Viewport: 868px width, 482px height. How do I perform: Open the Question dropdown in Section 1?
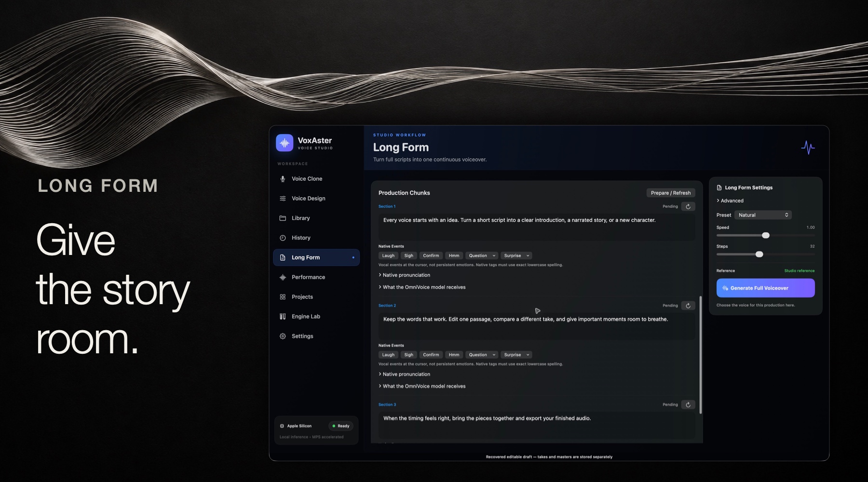point(482,256)
